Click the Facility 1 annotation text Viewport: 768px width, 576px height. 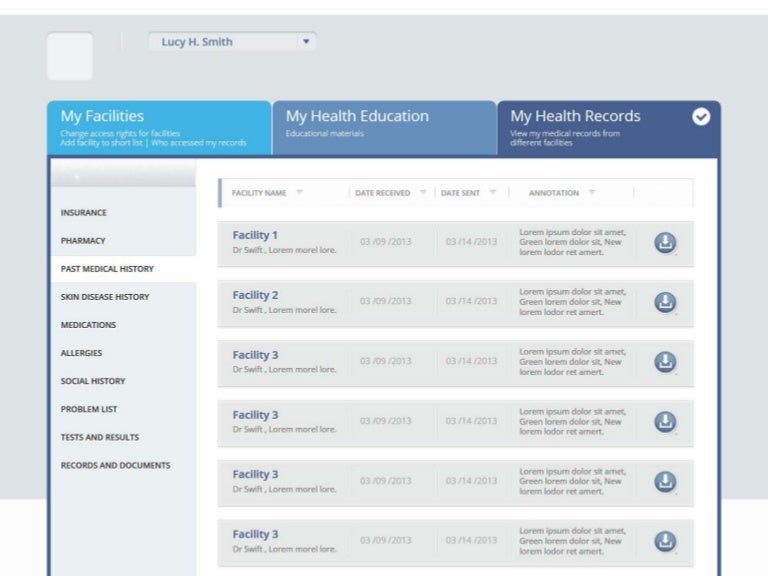pyautogui.click(x=573, y=242)
